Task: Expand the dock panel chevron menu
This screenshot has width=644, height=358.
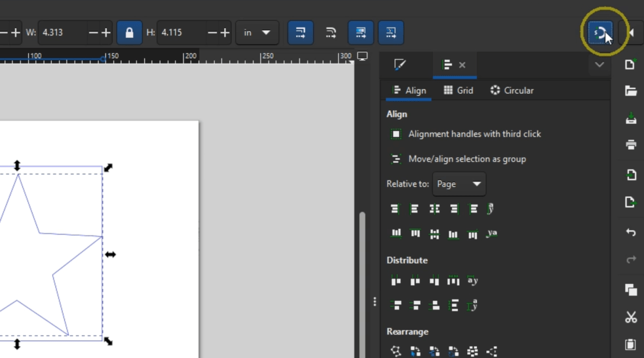Action: pos(599,65)
